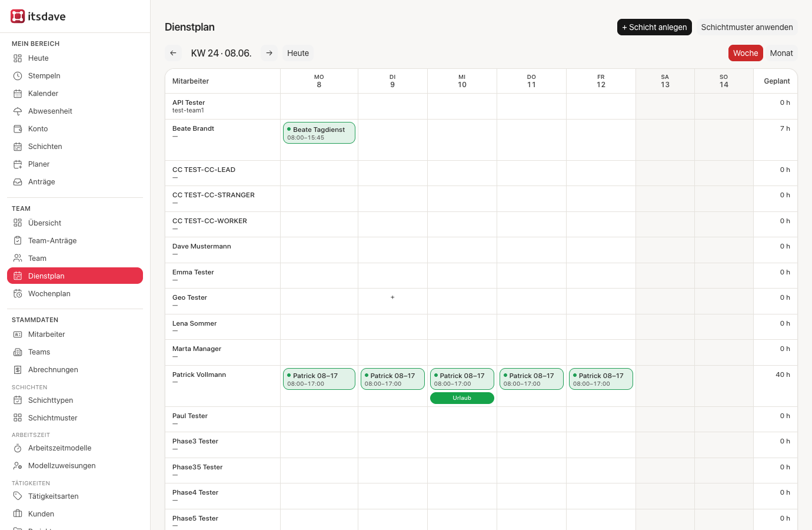
Task: Go to next week with right arrow
Action: (x=269, y=53)
